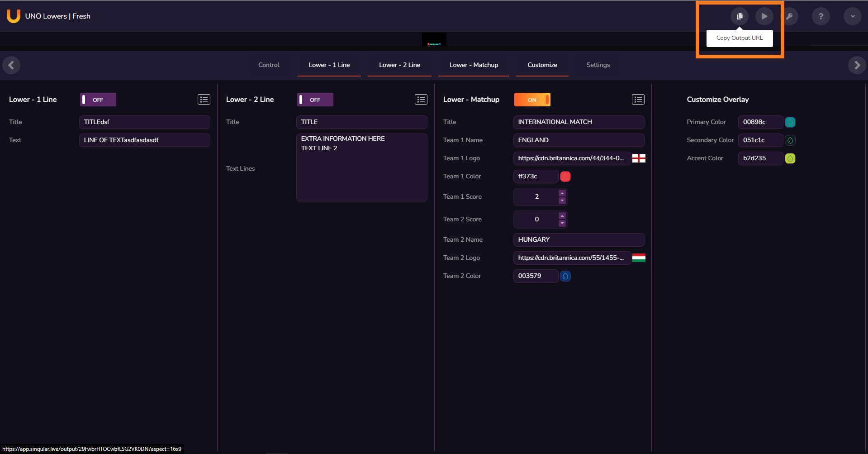Open the help question mark icon
868x454 pixels.
coord(821,16)
